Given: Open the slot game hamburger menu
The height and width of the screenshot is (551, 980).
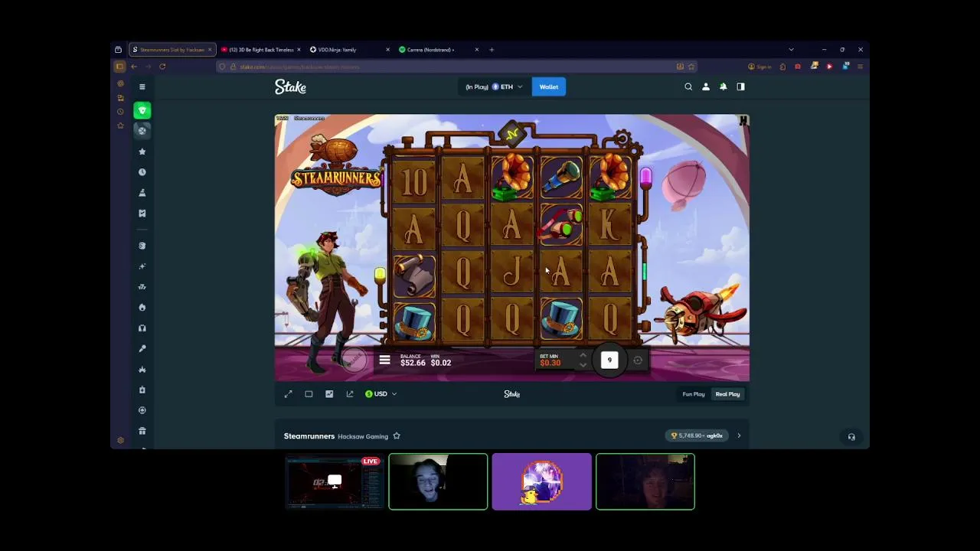Looking at the screenshot, I should [384, 360].
